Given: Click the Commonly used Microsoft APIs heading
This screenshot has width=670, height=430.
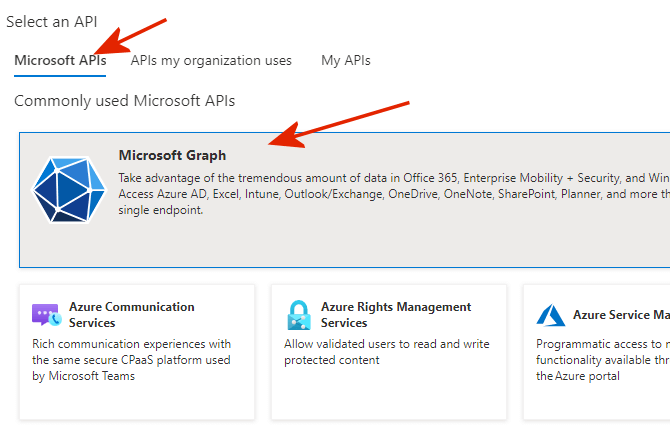Looking at the screenshot, I should pos(124,101).
